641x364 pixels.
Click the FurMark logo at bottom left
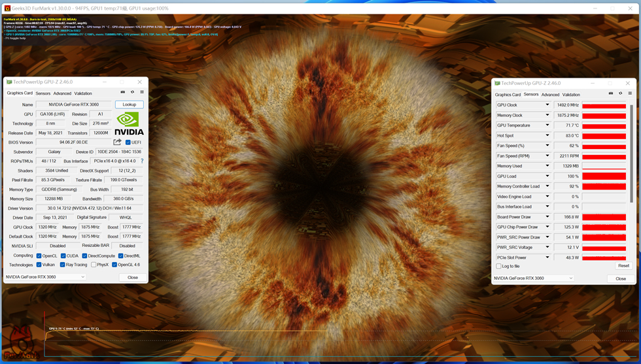(x=21, y=343)
